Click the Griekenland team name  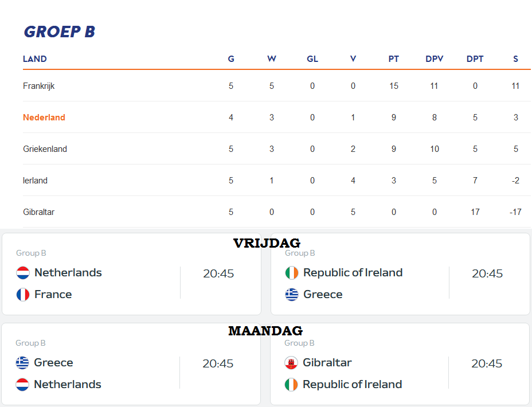point(45,149)
